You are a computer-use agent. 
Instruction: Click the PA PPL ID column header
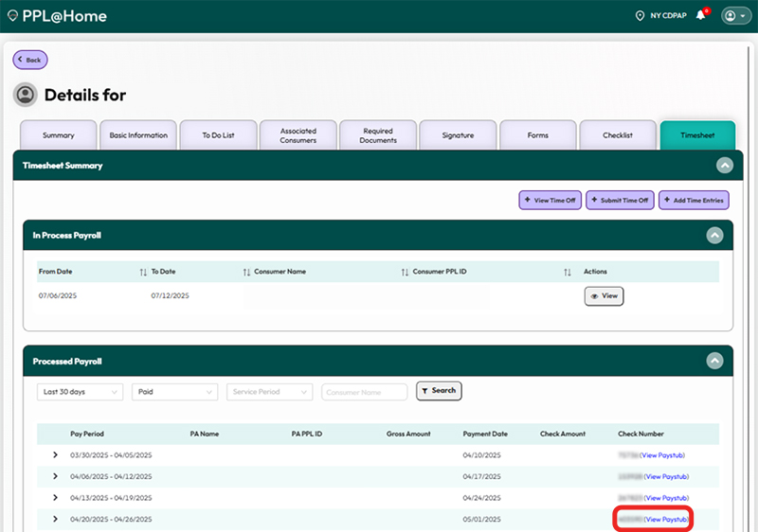(306, 434)
